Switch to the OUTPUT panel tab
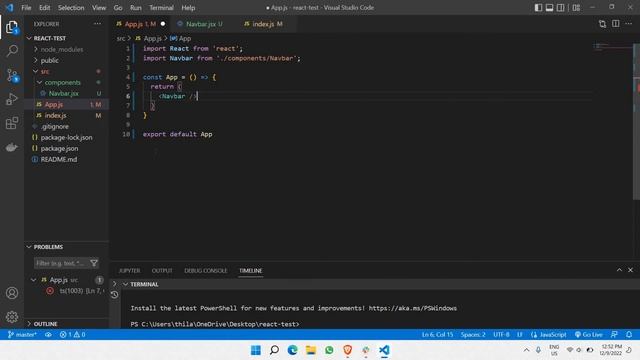Screen dimensions: 640x360 click(162, 271)
